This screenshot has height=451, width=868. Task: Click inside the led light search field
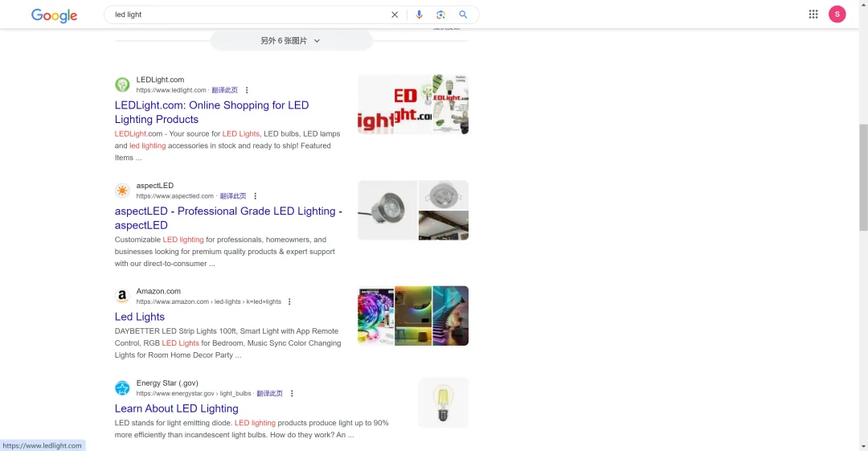241,14
